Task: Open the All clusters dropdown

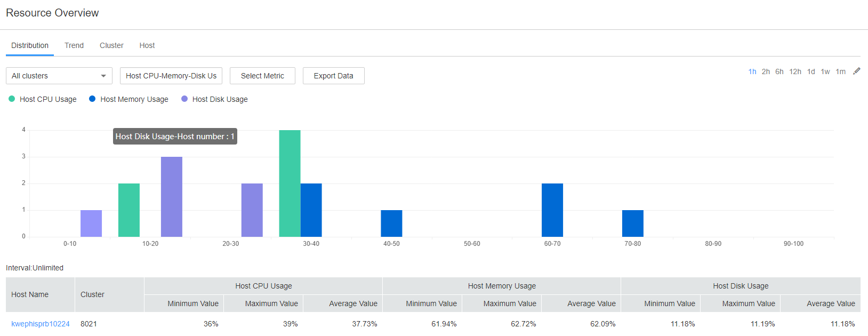Action: click(59, 76)
